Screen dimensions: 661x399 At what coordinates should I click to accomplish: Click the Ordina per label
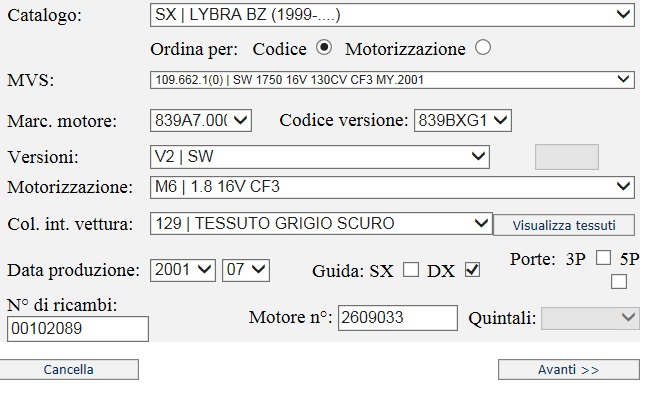(194, 49)
